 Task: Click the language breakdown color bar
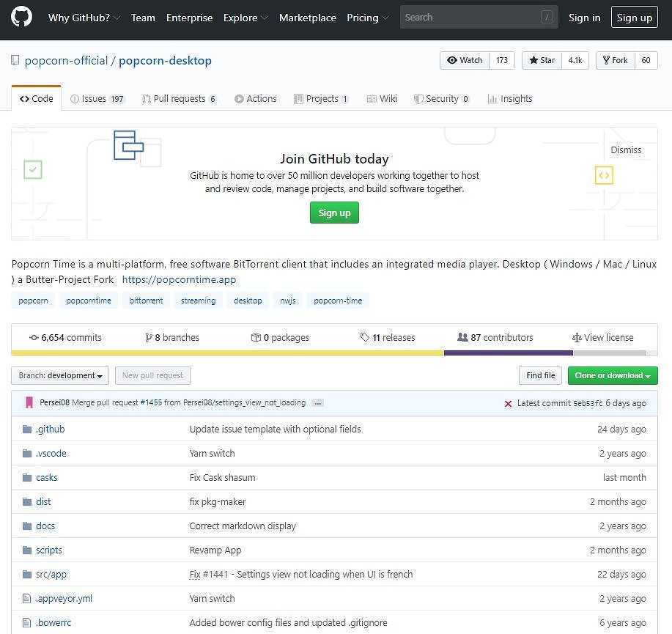pyautogui.click(x=334, y=353)
